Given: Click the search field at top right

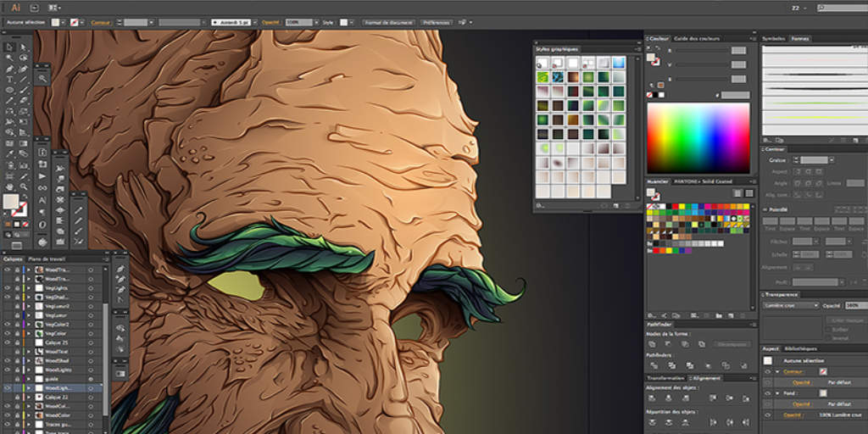Looking at the screenshot, I should point(842,8).
